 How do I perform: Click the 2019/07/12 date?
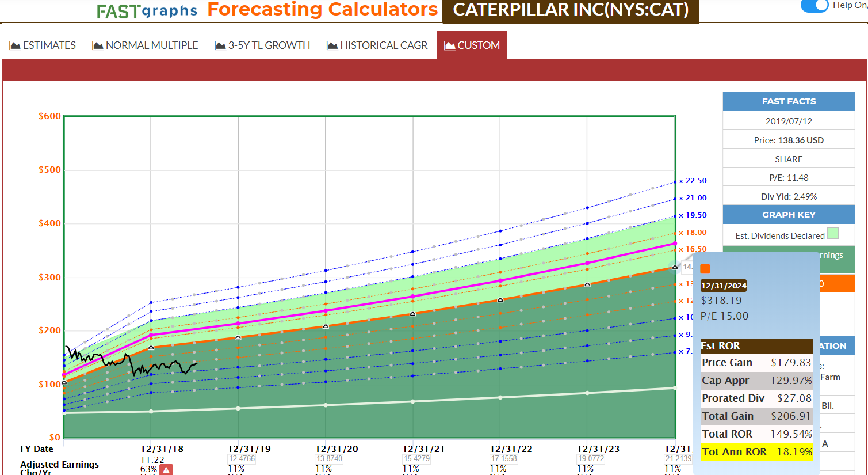pyautogui.click(x=789, y=121)
